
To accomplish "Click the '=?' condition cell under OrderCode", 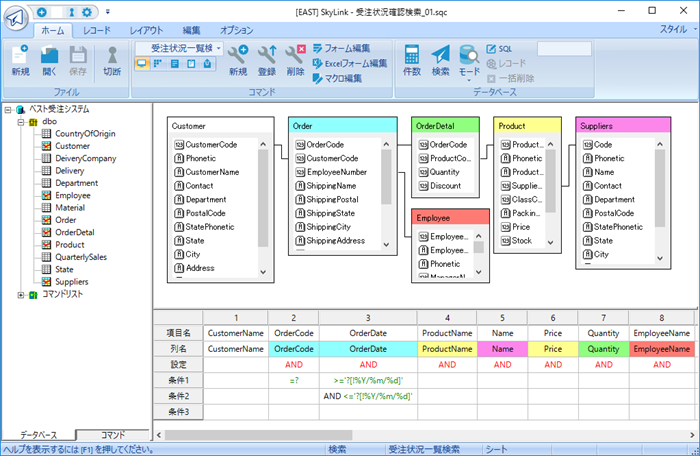I will point(294,381).
